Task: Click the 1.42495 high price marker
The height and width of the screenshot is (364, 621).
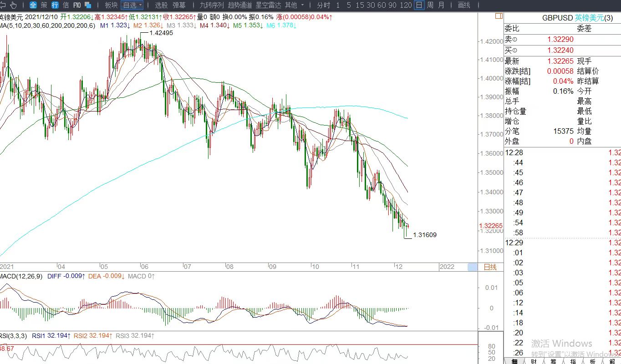Action: (x=161, y=33)
